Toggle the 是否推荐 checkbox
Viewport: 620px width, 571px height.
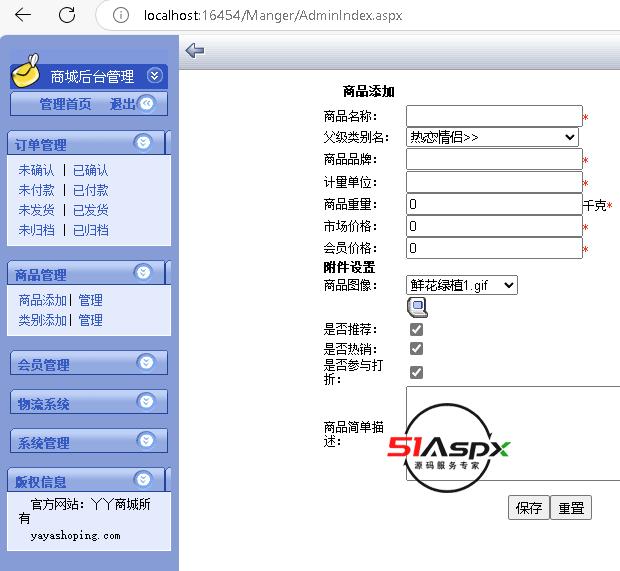click(x=416, y=329)
